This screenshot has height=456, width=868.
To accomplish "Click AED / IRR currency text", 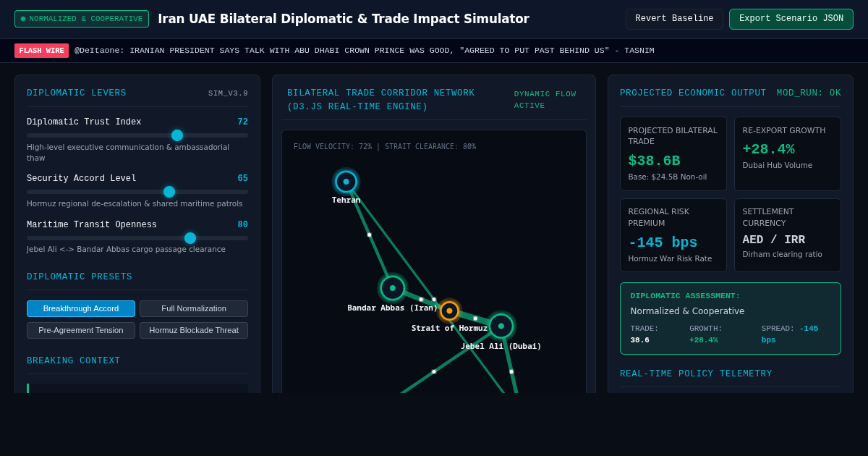I will coord(773,240).
